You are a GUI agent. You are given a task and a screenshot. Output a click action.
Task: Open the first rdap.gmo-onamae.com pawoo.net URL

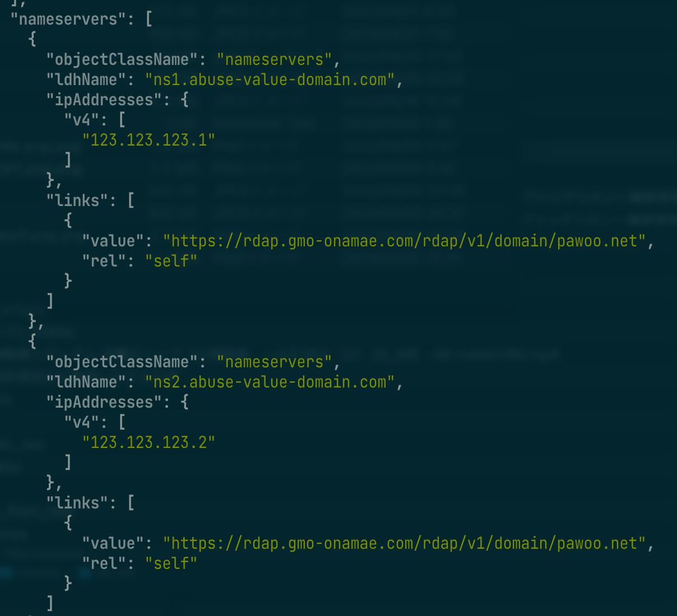(404, 241)
